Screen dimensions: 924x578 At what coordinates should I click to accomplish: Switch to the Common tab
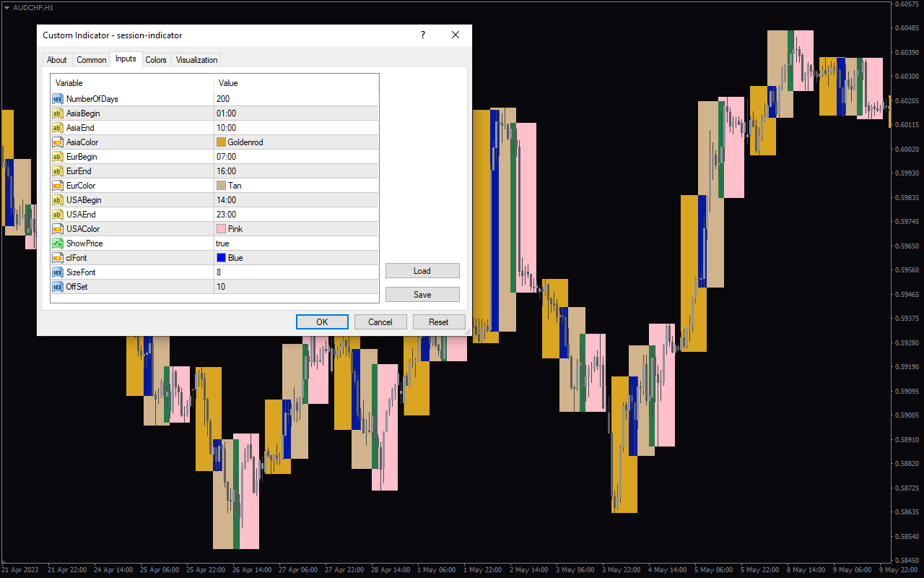[x=92, y=60]
